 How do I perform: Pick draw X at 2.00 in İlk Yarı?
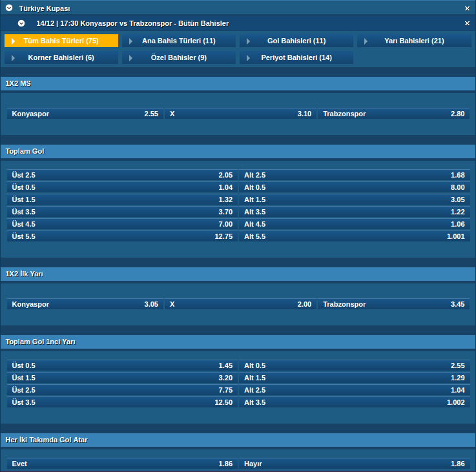click(x=240, y=304)
